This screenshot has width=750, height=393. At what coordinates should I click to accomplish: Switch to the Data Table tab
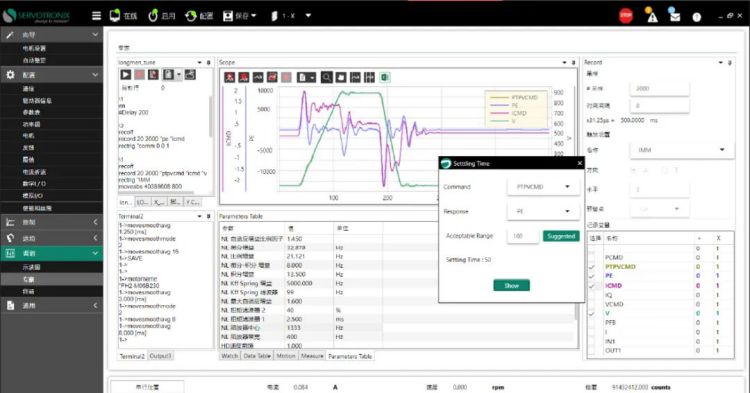coord(257,356)
